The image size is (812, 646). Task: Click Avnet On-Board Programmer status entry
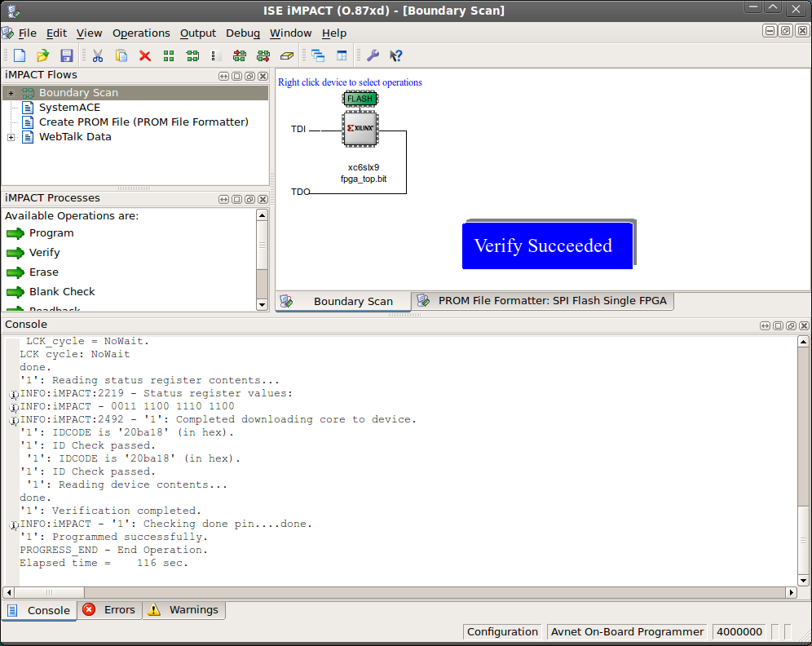coord(627,632)
